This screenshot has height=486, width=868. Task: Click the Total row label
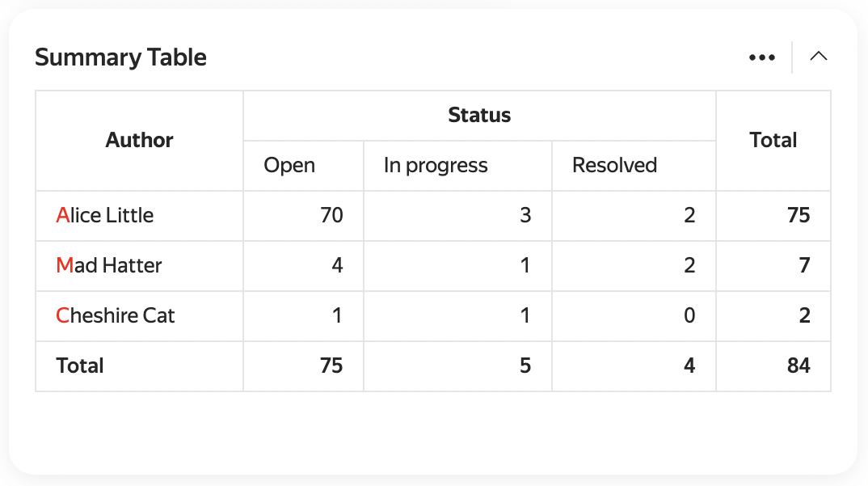(80, 366)
